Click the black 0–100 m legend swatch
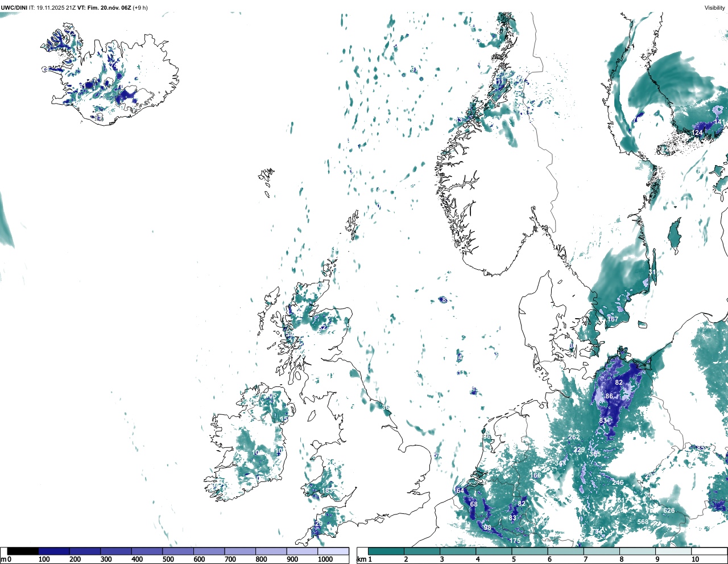This screenshot has height=564, width=728. tap(23, 551)
